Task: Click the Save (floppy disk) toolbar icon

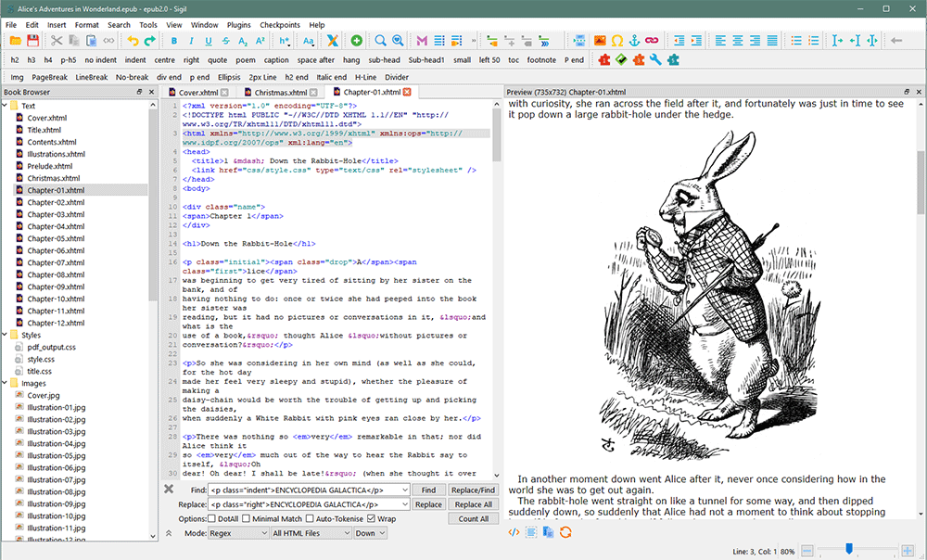Action: click(33, 41)
